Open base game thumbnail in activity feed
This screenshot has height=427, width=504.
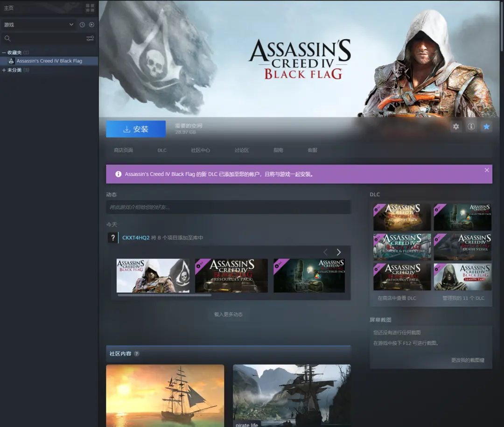point(153,275)
